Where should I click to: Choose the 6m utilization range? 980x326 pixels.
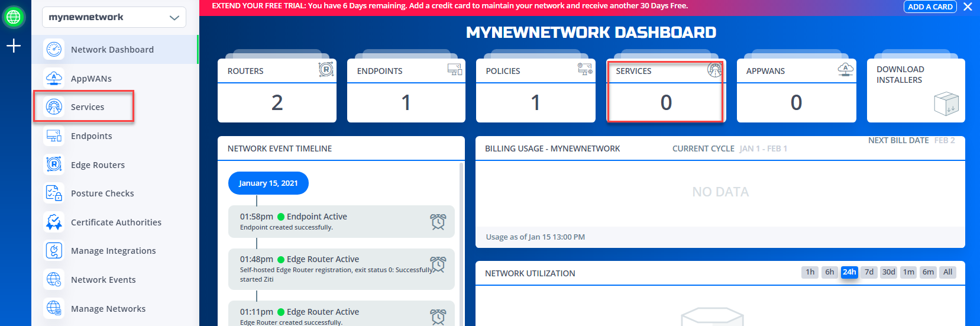929,272
